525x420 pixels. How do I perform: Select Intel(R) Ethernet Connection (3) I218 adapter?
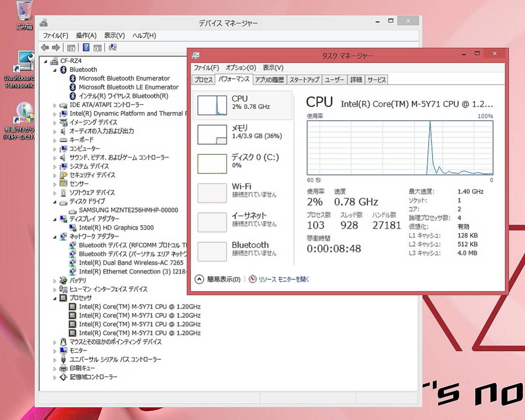[133, 272]
